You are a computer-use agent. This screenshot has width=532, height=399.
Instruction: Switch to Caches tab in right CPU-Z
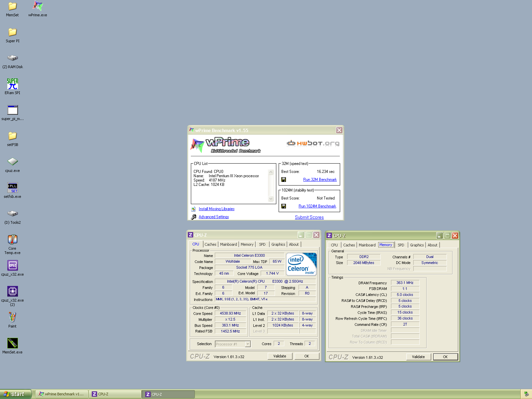pos(349,245)
